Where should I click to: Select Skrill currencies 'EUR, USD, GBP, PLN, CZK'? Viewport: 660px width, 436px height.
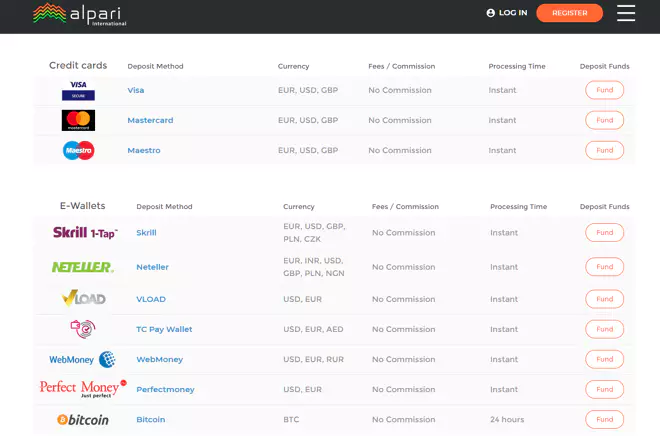(314, 233)
